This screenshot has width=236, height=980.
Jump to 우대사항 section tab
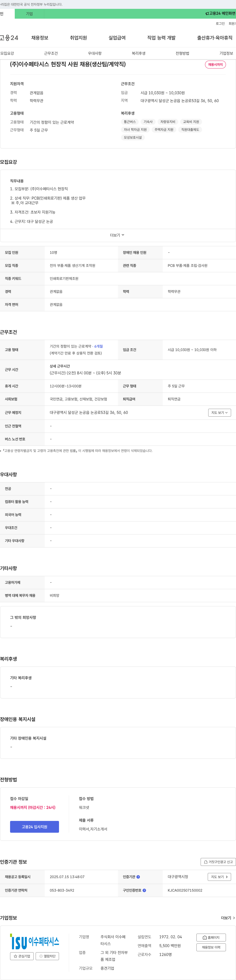95,53
